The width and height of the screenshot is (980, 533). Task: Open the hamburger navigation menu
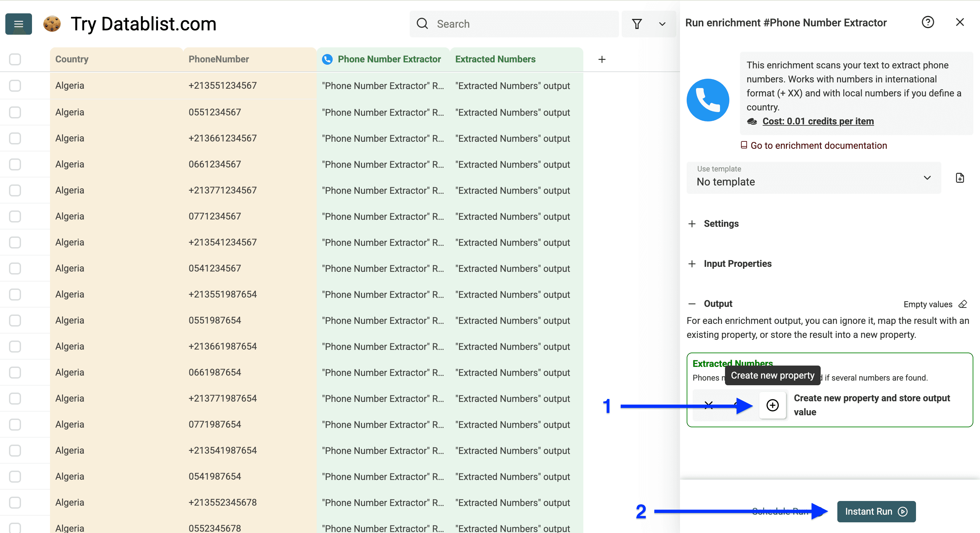point(18,24)
